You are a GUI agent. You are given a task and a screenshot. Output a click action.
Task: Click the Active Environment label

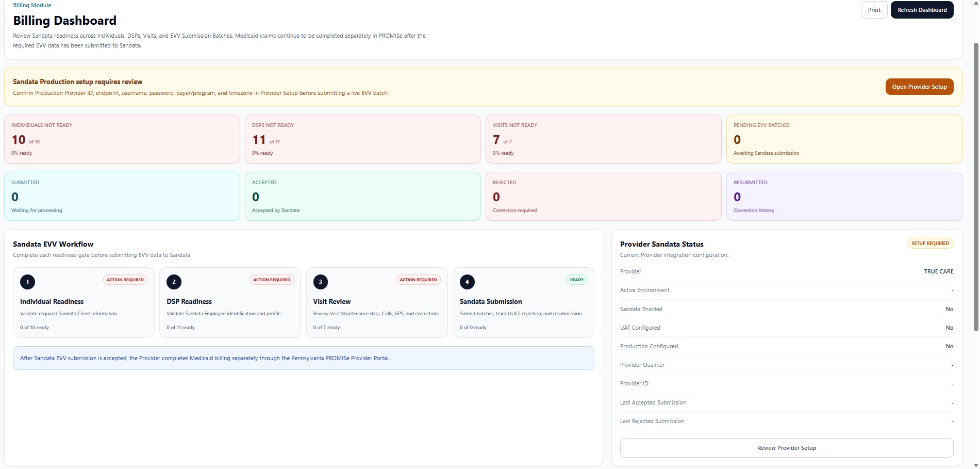(644, 290)
